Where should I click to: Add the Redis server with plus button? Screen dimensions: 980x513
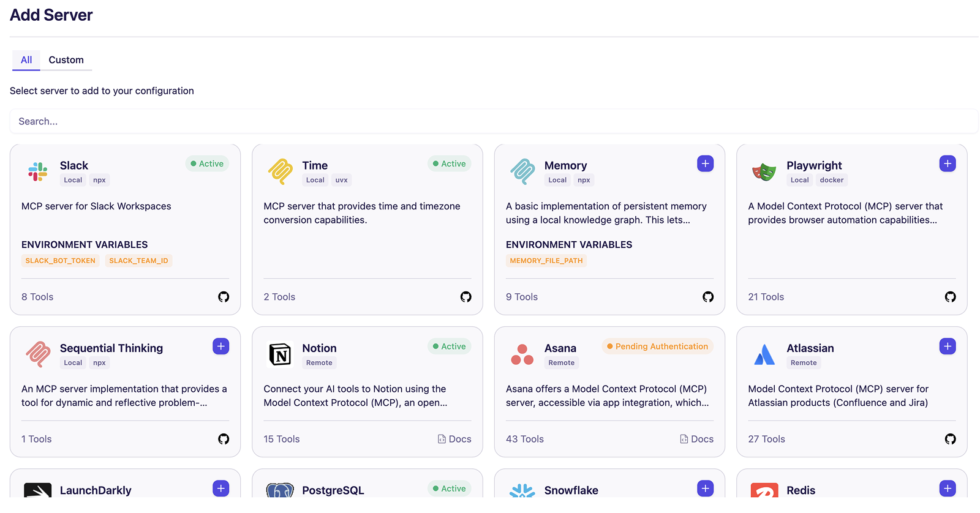point(948,489)
